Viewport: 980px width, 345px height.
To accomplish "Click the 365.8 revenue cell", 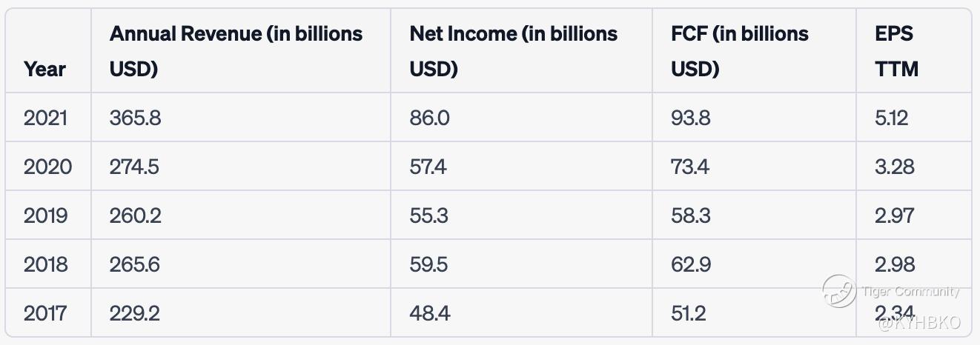I will coord(136,118).
